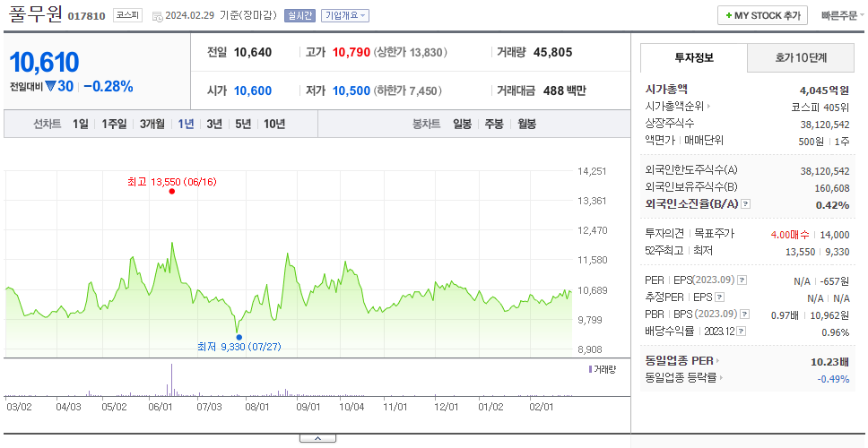Click the stock name 풀무원

click(x=36, y=13)
